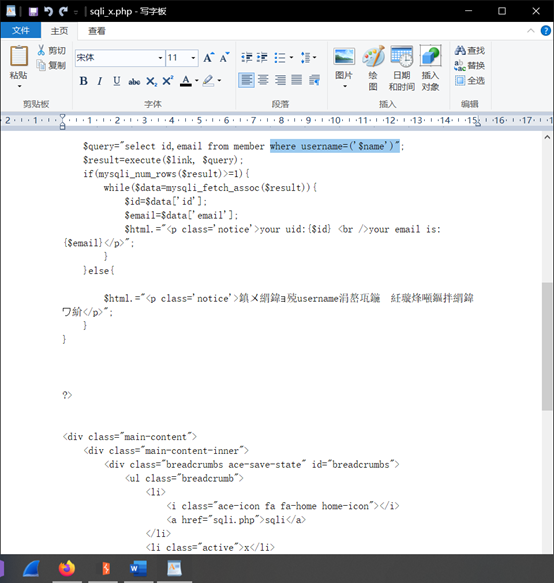Click the 查找 find button

pos(470,50)
